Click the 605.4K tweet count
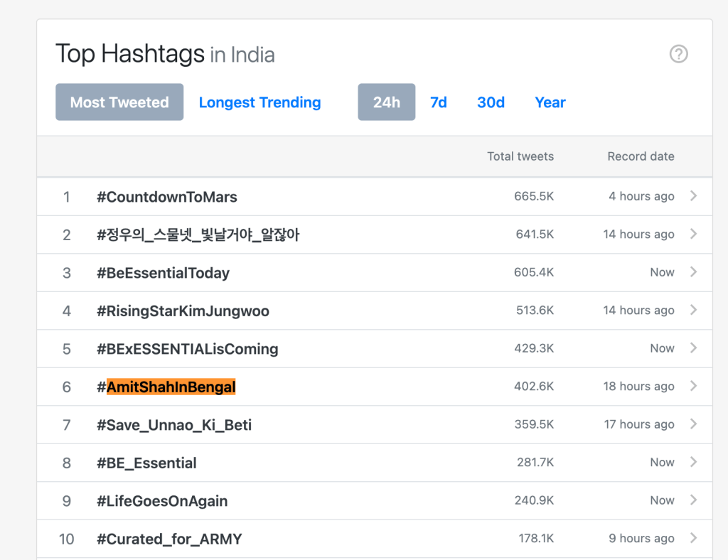 [534, 272]
